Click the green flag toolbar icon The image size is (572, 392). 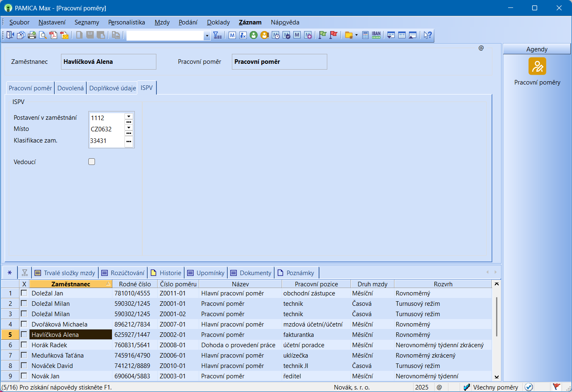tap(322, 35)
